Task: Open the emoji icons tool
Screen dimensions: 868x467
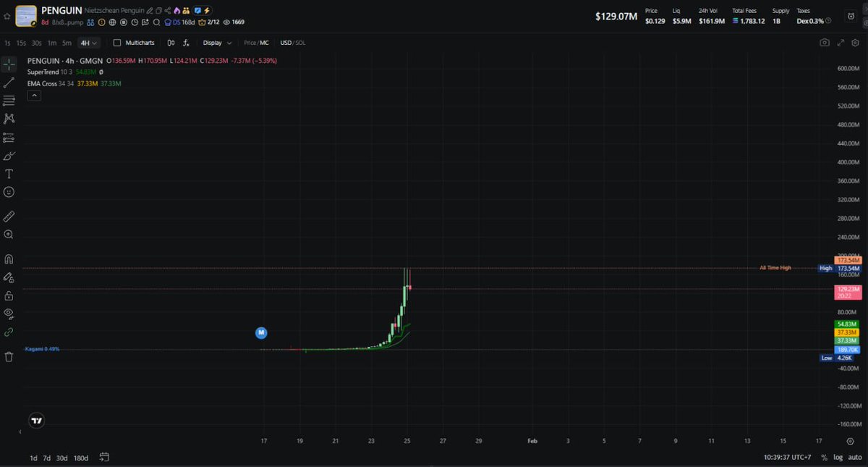Action: click(x=9, y=192)
